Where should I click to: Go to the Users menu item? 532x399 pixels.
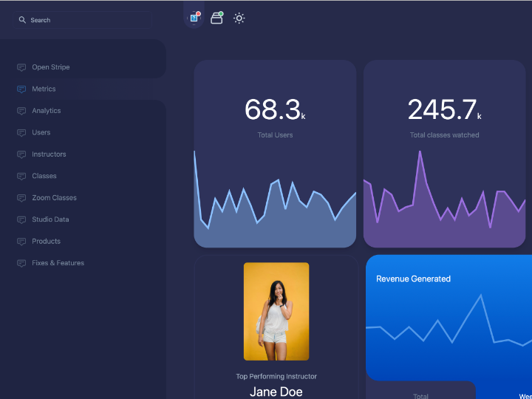click(x=41, y=132)
